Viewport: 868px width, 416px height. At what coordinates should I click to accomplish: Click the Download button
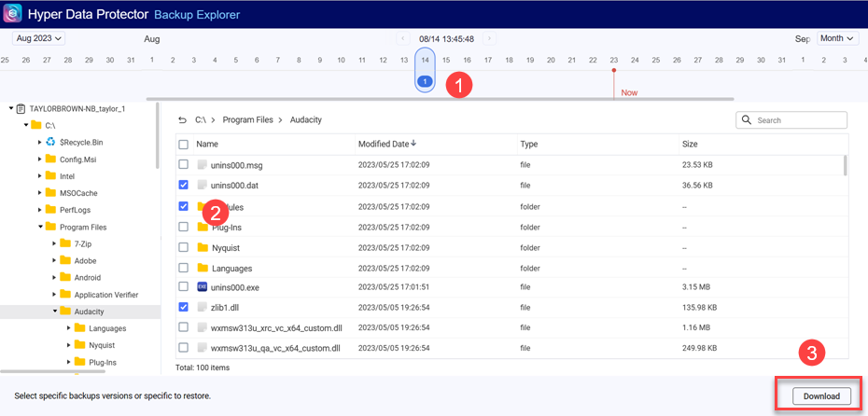821,395
